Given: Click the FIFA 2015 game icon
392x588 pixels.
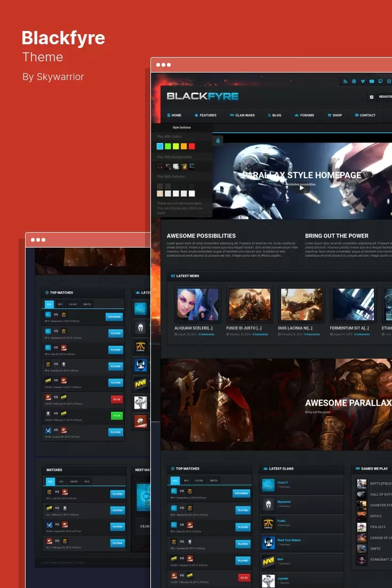Looking at the screenshot, I should click(362, 527).
